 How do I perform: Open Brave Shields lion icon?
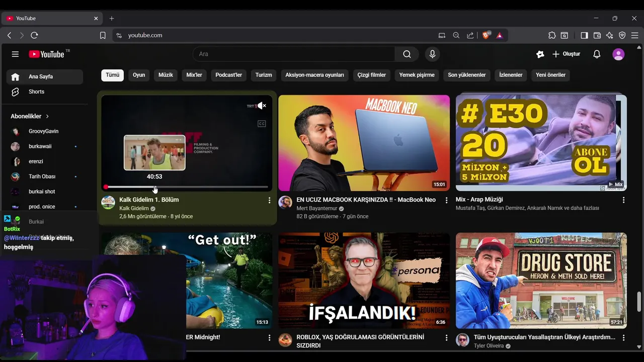click(486, 35)
